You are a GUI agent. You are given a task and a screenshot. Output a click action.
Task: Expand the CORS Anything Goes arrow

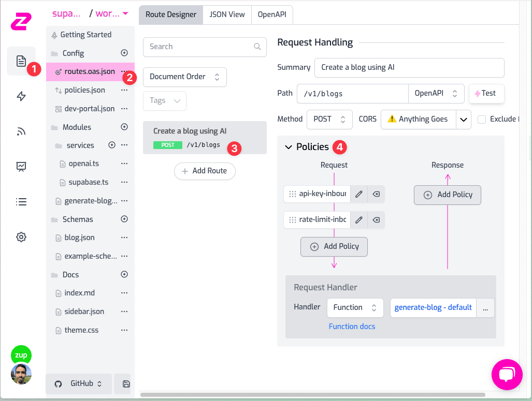(x=464, y=120)
